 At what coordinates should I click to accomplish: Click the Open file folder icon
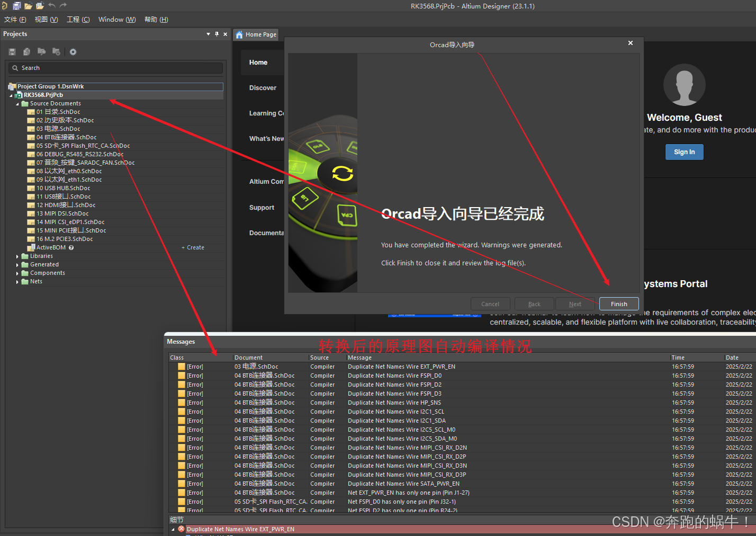point(28,6)
